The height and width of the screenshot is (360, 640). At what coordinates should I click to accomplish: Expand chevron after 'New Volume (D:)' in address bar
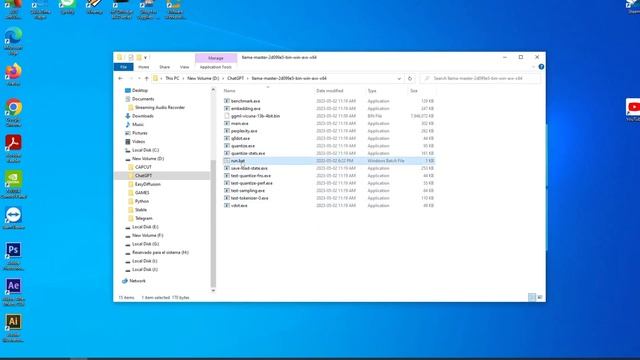click(x=223, y=78)
